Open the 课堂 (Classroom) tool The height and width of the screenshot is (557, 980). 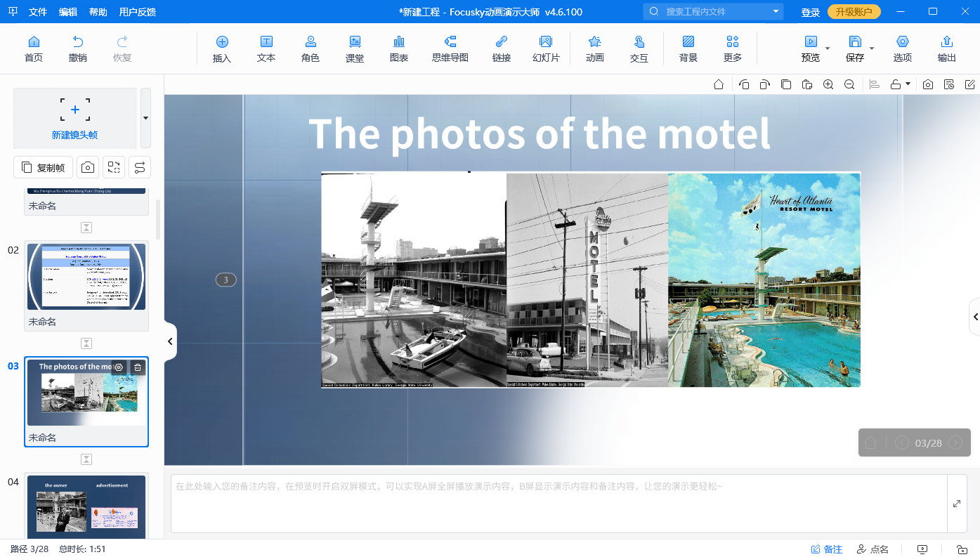355,49
